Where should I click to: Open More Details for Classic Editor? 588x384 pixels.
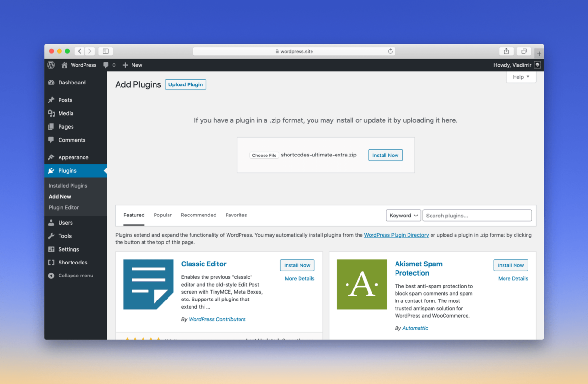(300, 279)
